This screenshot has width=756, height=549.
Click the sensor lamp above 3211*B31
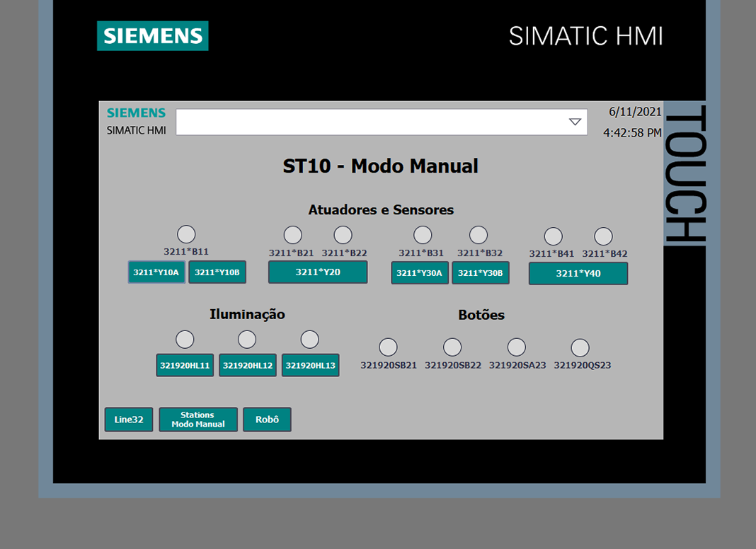click(x=423, y=235)
